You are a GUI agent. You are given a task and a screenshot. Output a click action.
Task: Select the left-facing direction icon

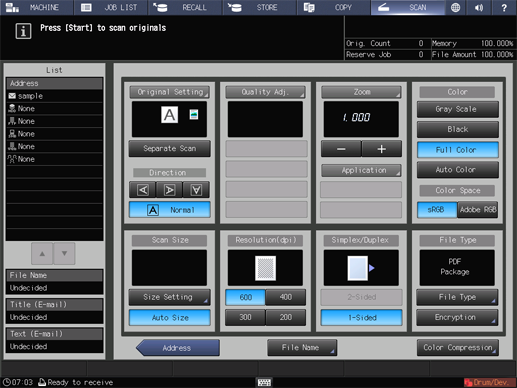[x=143, y=190]
